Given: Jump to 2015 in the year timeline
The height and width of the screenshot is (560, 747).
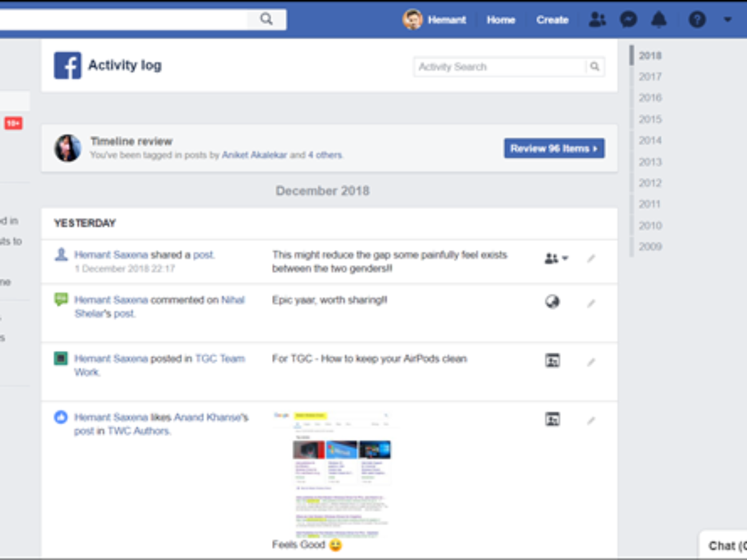Looking at the screenshot, I should (x=650, y=119).
